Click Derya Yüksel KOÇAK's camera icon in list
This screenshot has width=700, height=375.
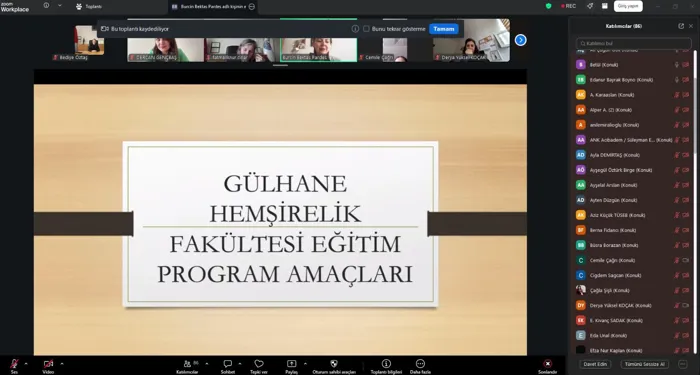coord(685,305)
